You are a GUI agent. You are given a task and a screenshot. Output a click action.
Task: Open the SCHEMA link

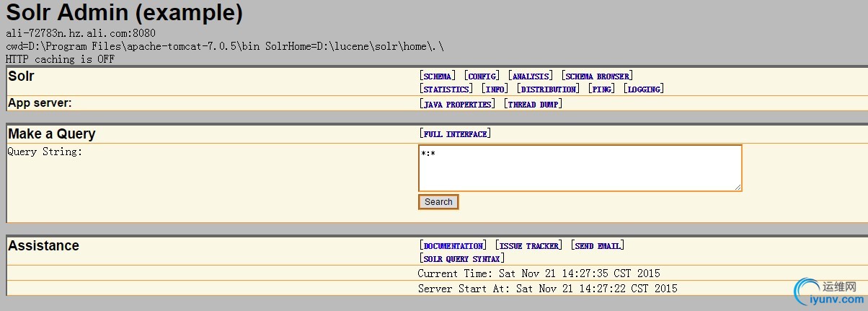(x=438, y=76)
